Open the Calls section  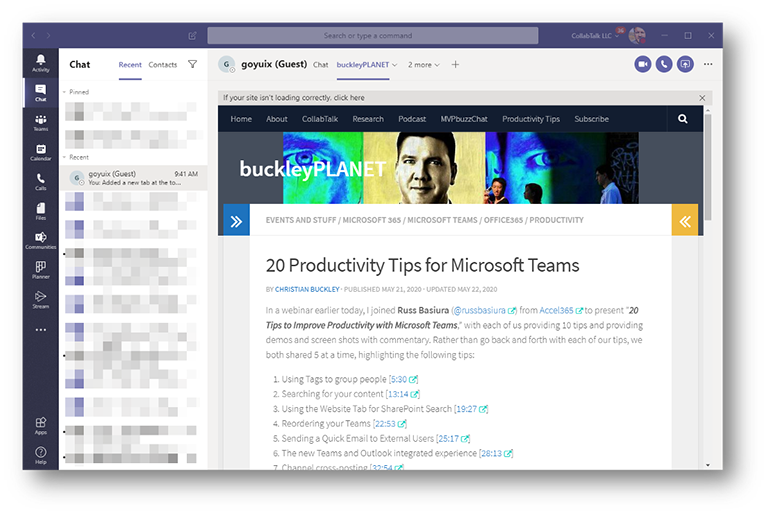tap(41, 181)
